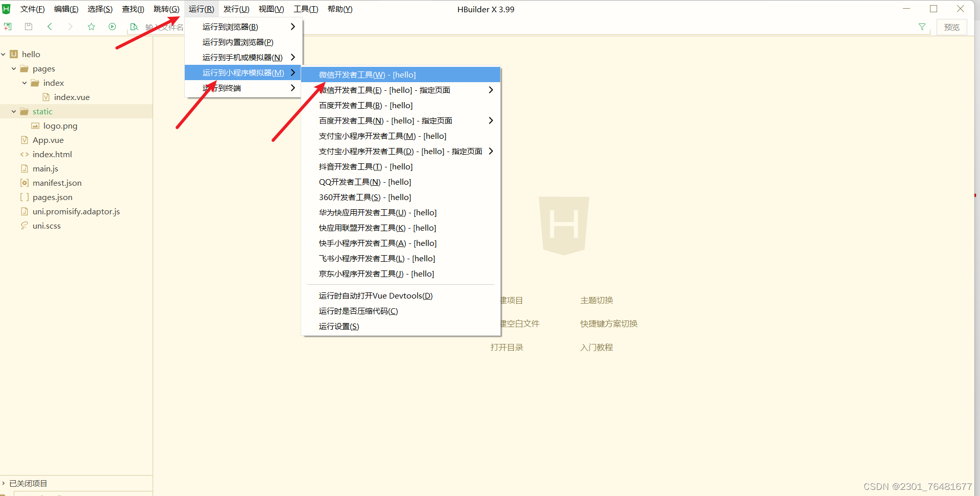Click the 预览 button

[951, 27]
